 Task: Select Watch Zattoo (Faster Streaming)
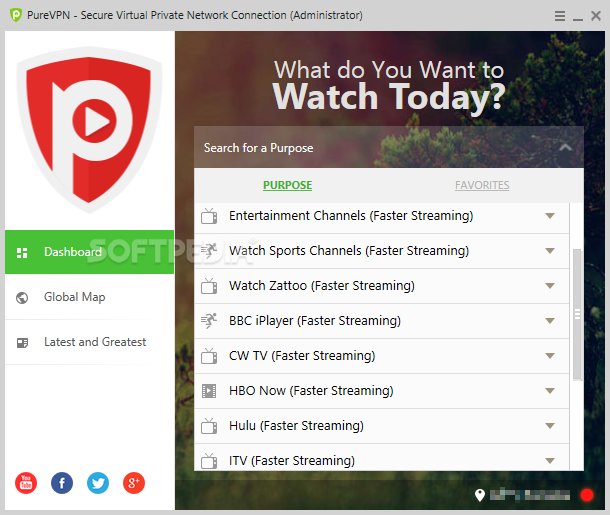tap(382, 286)
